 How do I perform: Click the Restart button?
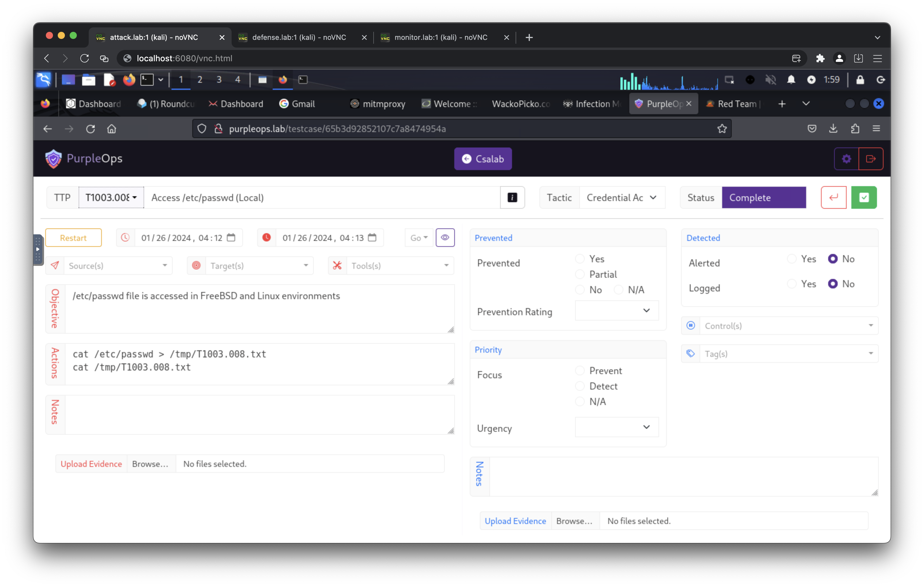point(73,238)
